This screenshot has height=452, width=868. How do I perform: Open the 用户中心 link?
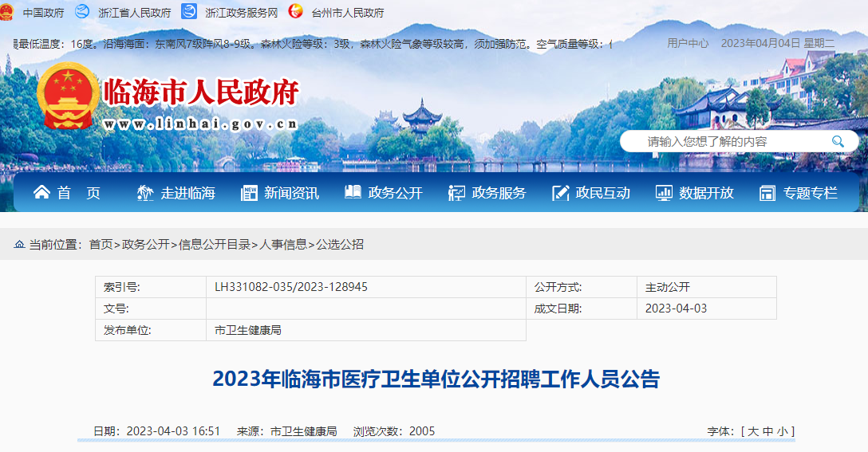tap(688, 43)
